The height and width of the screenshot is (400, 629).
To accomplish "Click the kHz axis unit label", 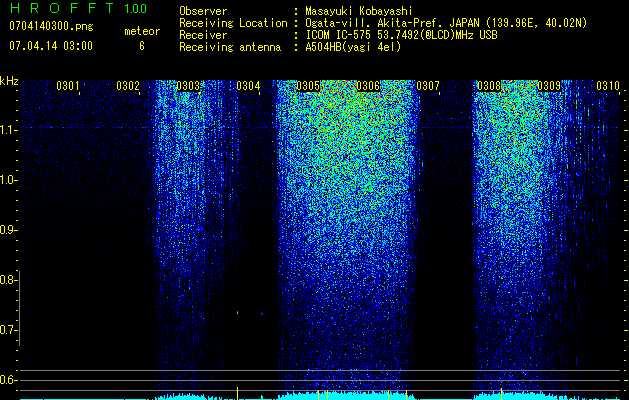I will 9,81.
